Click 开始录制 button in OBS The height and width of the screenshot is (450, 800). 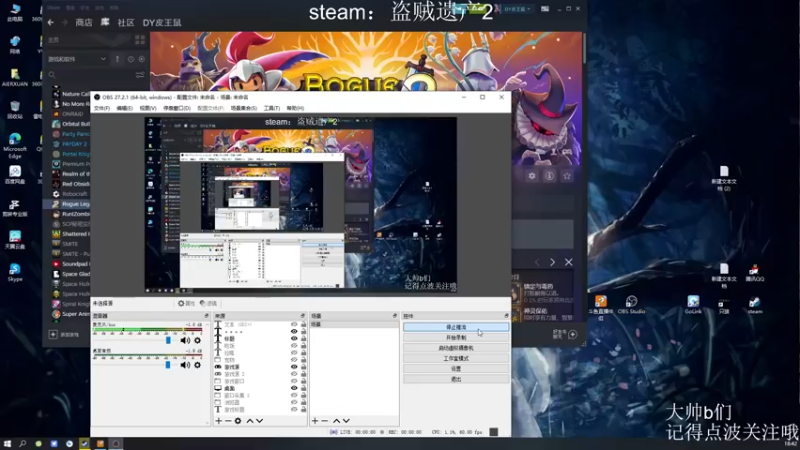(456, 338)
